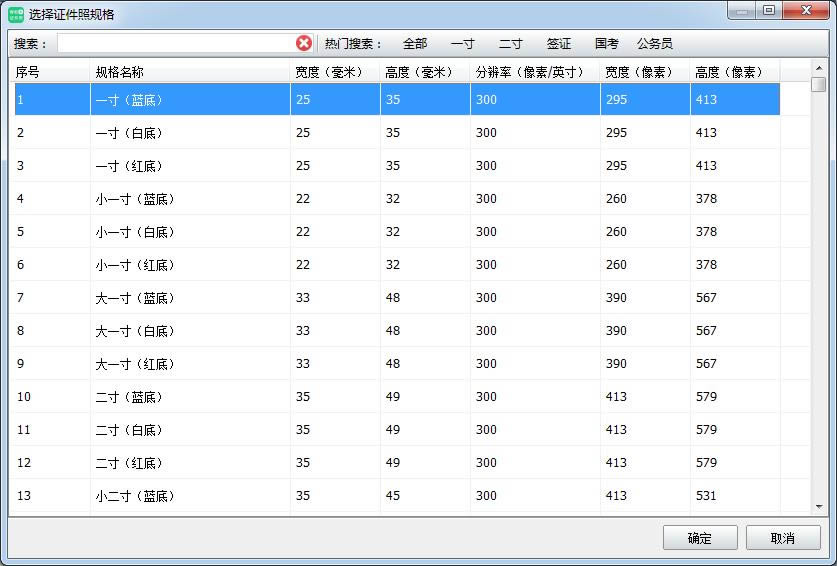
Task: Close the 选择证件照规格 dialog window
Action: 806,10
